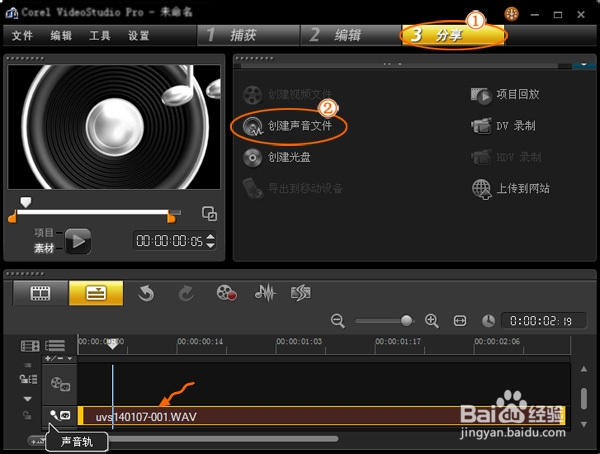Open the 设置 menu
This screenshot has height=454, width=600.
pyautogui.click(x=139, y=36)
